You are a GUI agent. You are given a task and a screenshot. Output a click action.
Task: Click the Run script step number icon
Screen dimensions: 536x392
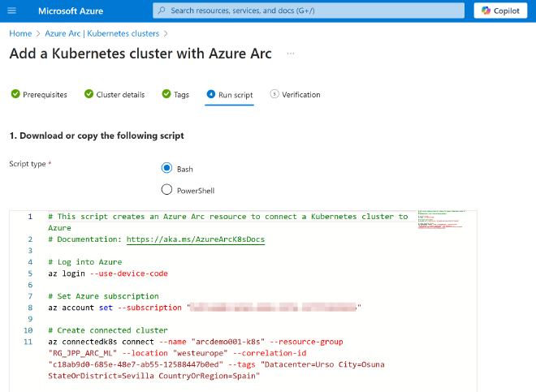coord(211,93)
